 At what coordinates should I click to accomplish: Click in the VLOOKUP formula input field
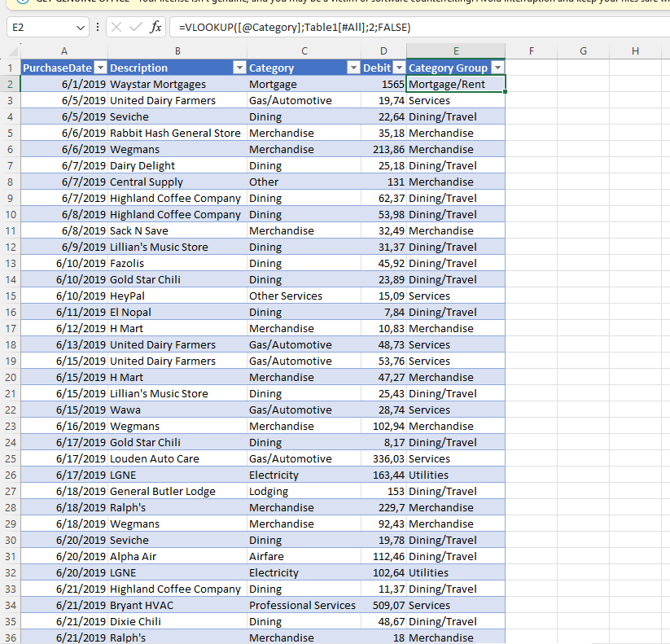[x=407, y=28]
